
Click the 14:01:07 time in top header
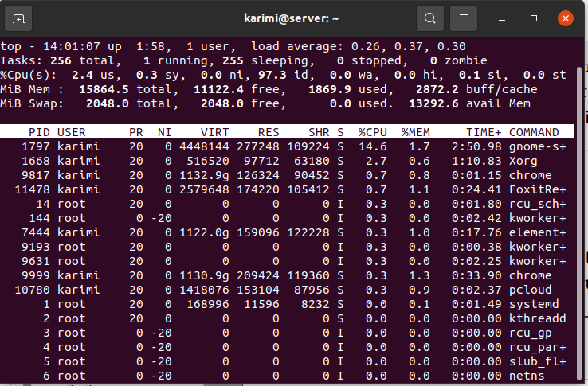[x=71, y=46]
